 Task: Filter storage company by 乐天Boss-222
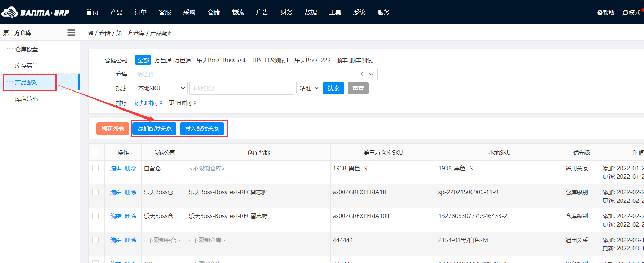[312, 60]
